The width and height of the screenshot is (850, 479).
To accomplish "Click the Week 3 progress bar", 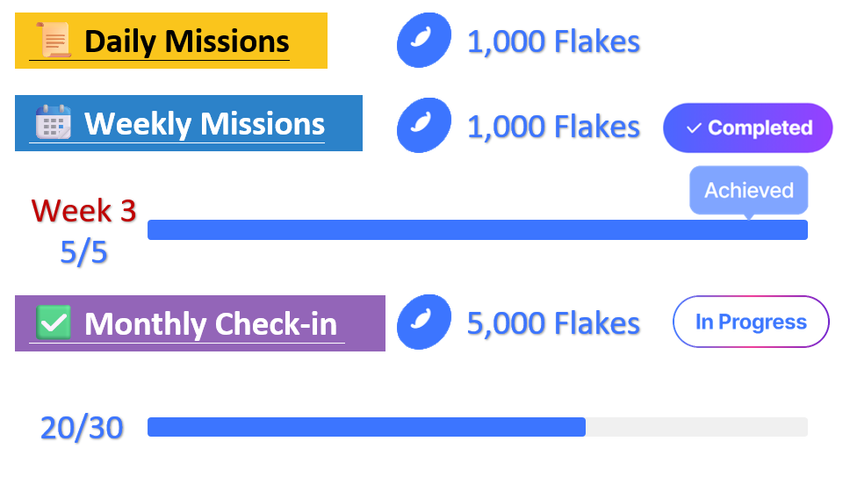I will 477,230.
